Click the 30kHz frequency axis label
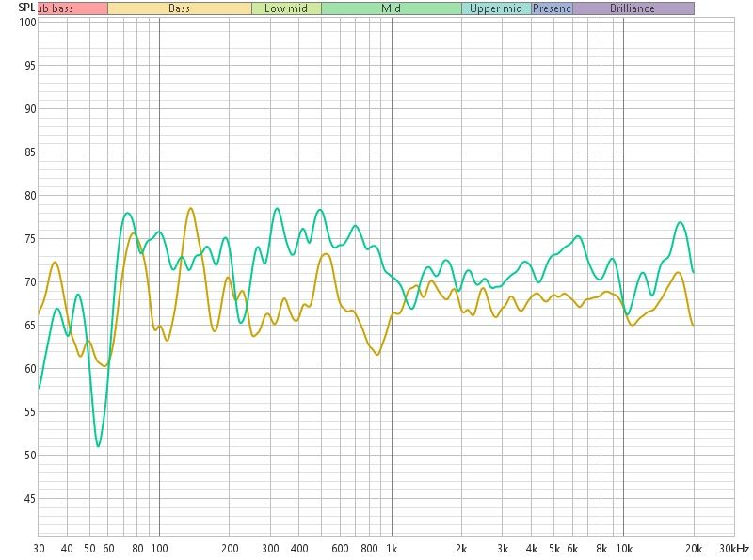 click(x=734, y=549)
